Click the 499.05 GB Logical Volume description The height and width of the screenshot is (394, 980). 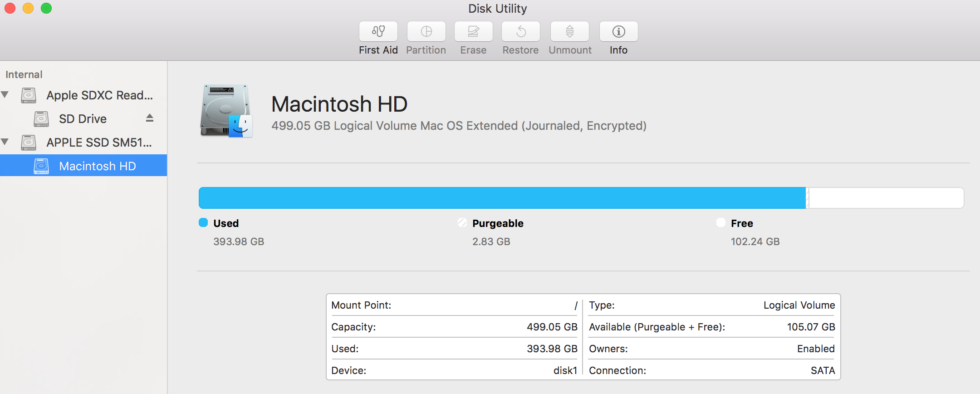459,126
